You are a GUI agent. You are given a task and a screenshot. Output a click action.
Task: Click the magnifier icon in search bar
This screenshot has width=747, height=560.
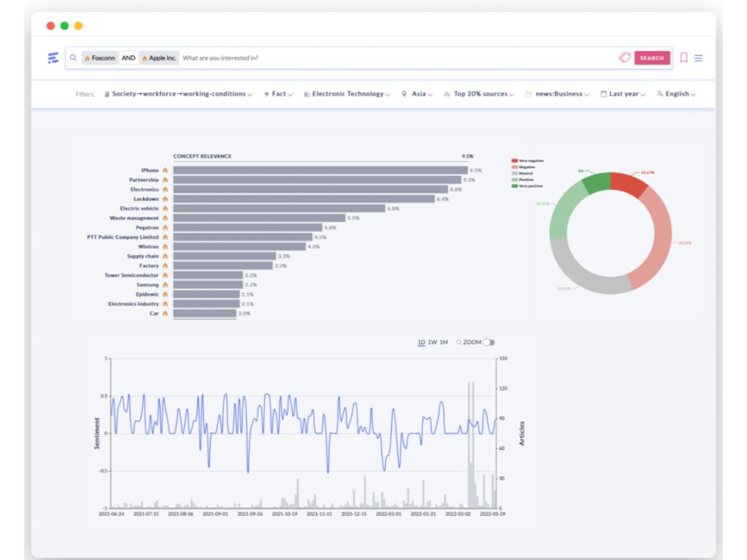(73, 58)
